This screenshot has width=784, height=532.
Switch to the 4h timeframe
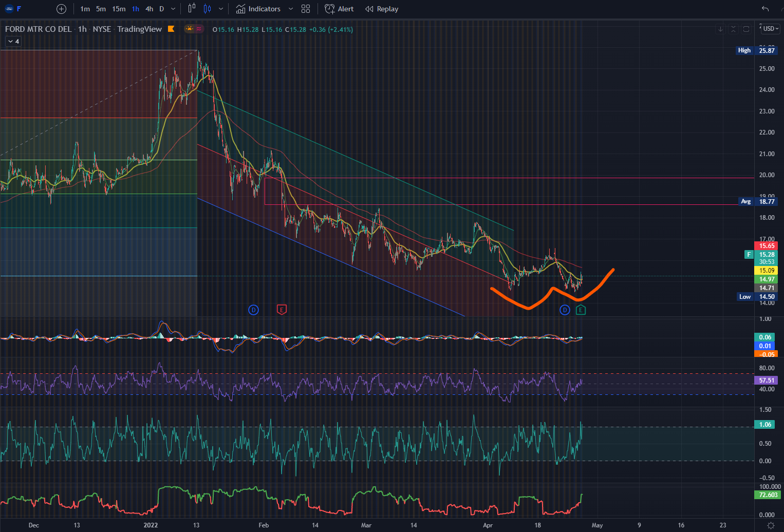(149, 9)
